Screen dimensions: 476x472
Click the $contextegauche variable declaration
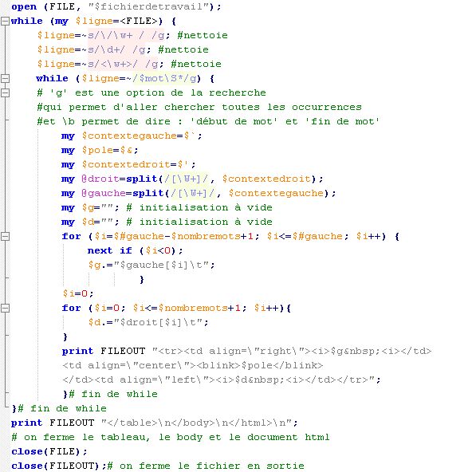click(132, 136)
